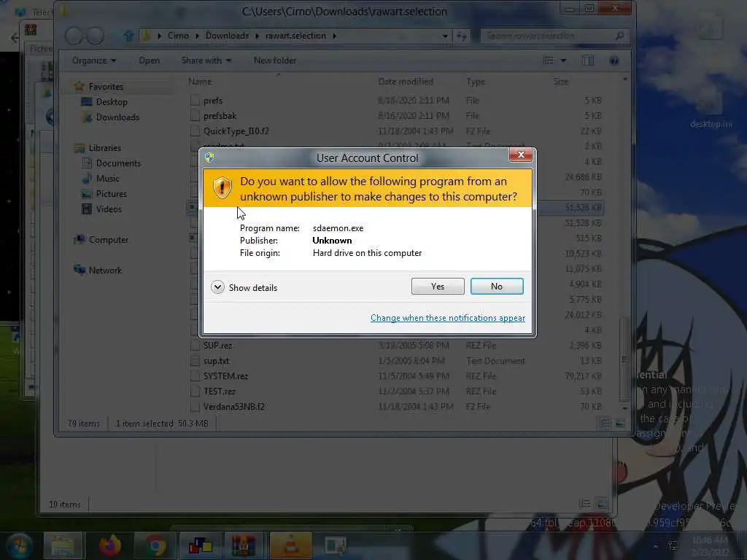747x560 pixels.
Task: Select the Verdana53NB.f2 file
Action: [x=233, y=407]
